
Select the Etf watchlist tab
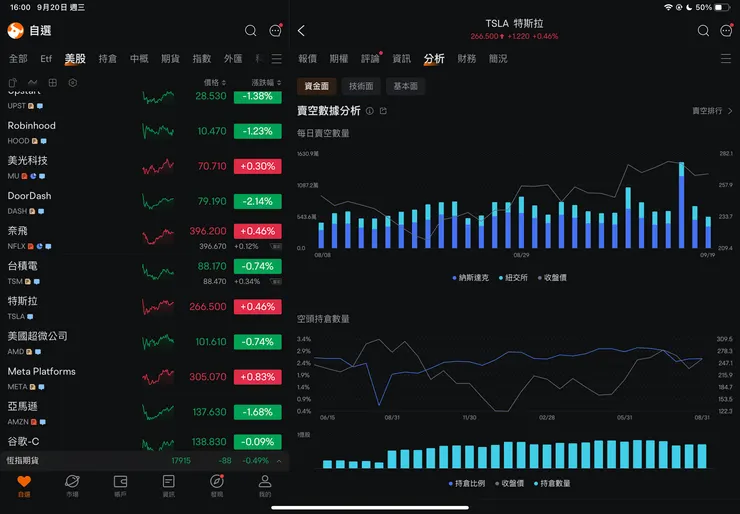pyautogui.click(x=46, y=59)
